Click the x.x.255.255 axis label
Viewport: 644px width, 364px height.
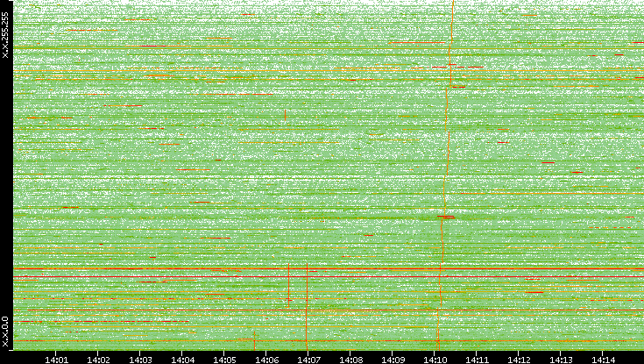point(5,35)
